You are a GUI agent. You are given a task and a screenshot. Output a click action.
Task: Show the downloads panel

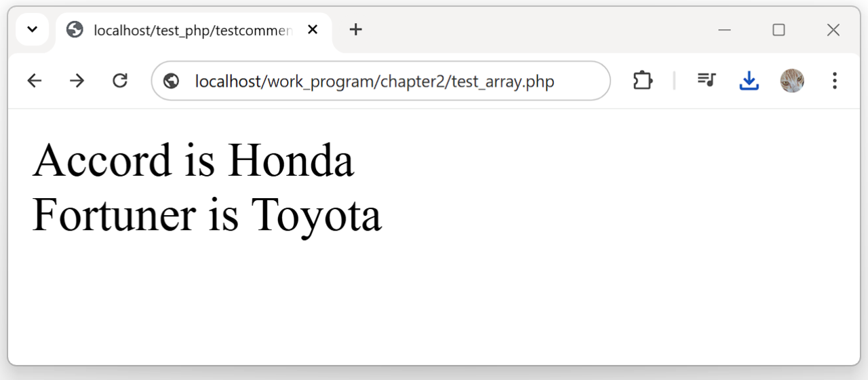tap(749, 81)
